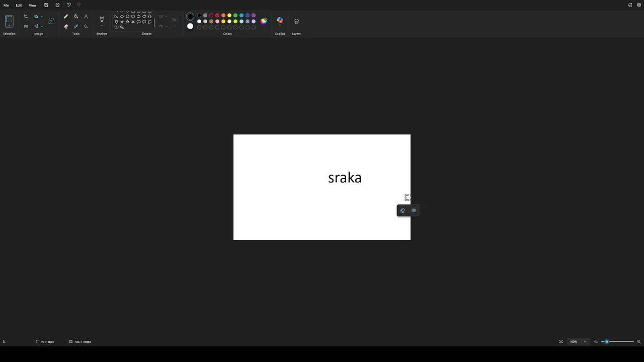Open the shape fill dropdown
Image resolution: width=644 pixels, height=362 pixels.
point(167,26)
